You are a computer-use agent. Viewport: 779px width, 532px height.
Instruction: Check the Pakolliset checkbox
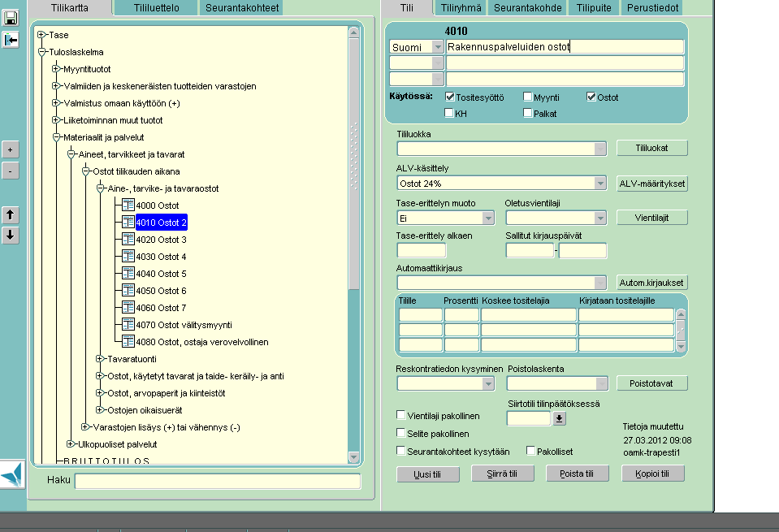[x=530, y=451]
